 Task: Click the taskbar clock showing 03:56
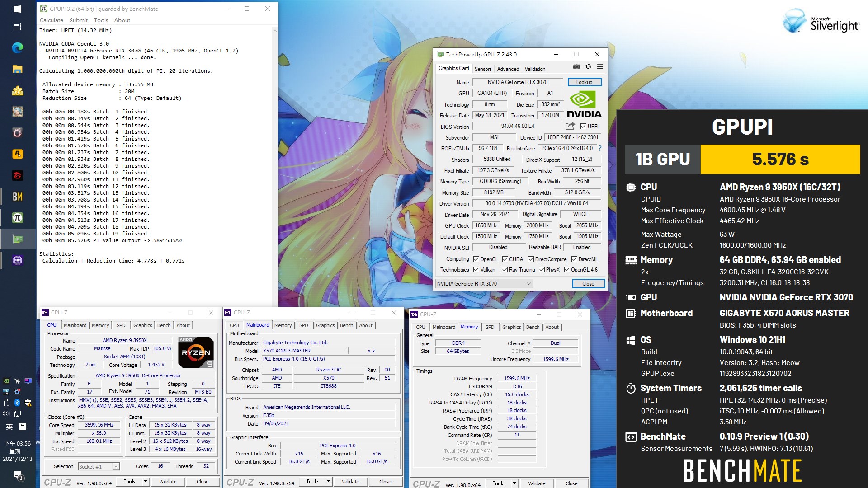(x=18, y=451)
